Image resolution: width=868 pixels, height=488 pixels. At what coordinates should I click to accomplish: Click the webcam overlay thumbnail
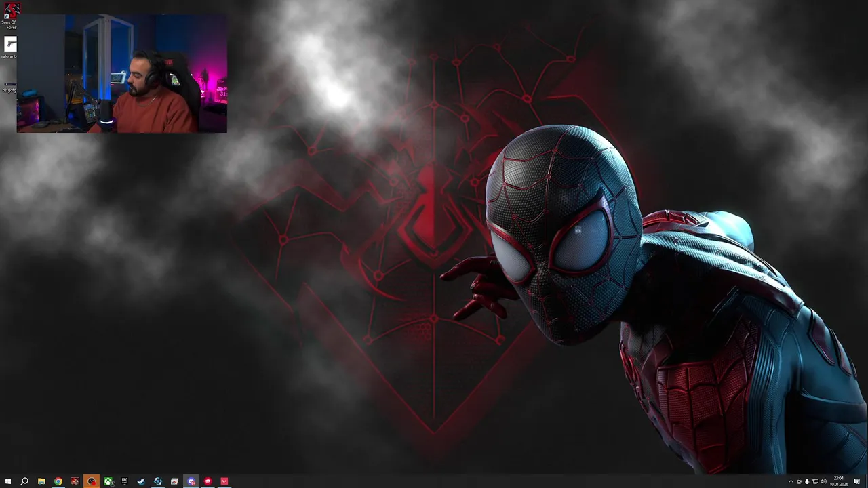(122, 73)
